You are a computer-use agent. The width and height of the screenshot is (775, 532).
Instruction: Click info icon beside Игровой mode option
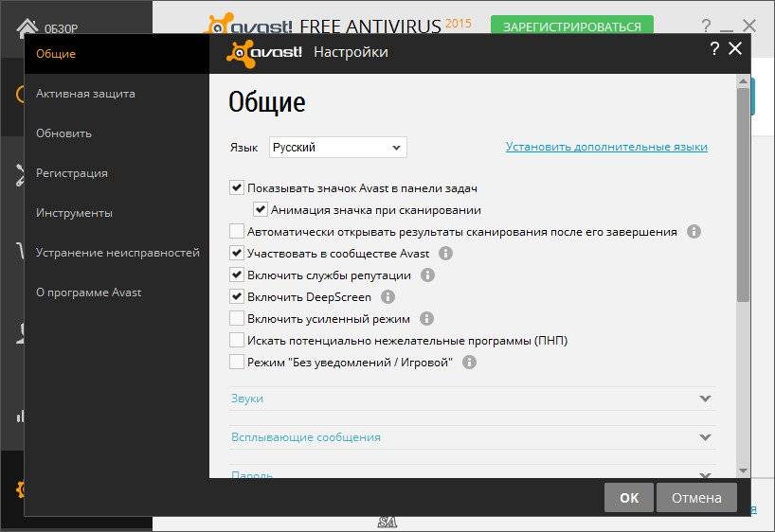(469, 362)
